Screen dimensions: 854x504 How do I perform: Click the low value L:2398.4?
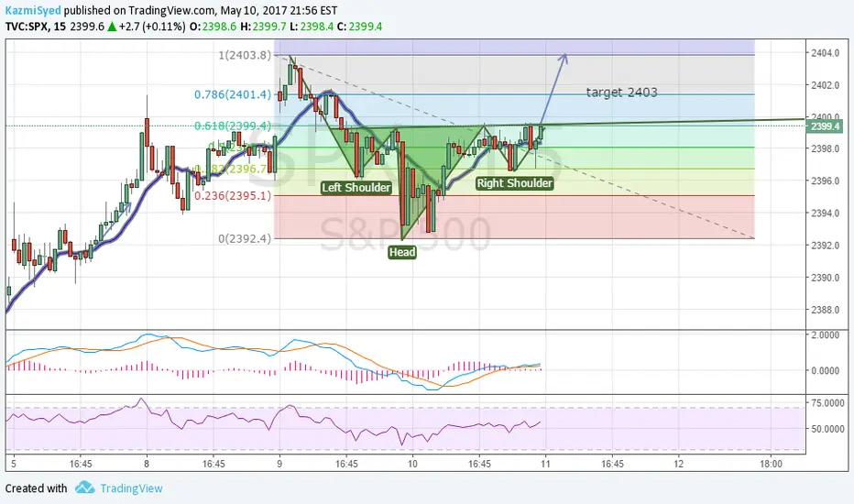point(312,27)
